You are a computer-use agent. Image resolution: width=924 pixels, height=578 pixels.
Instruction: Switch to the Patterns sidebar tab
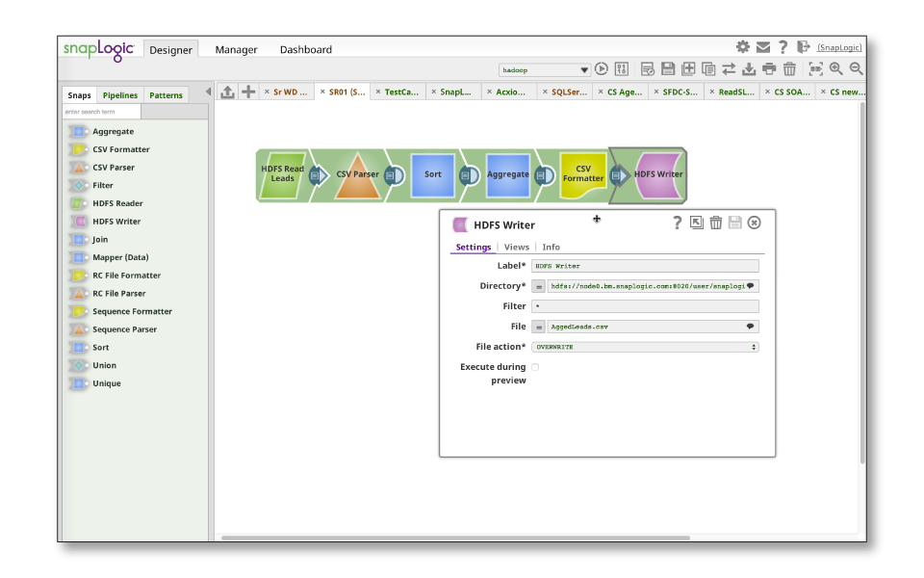point(166,95)
